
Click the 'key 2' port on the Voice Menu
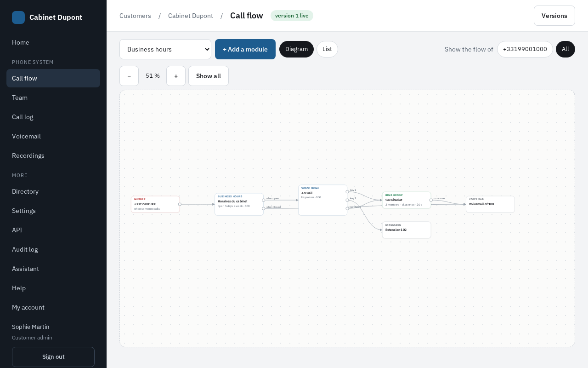[347, 200]
